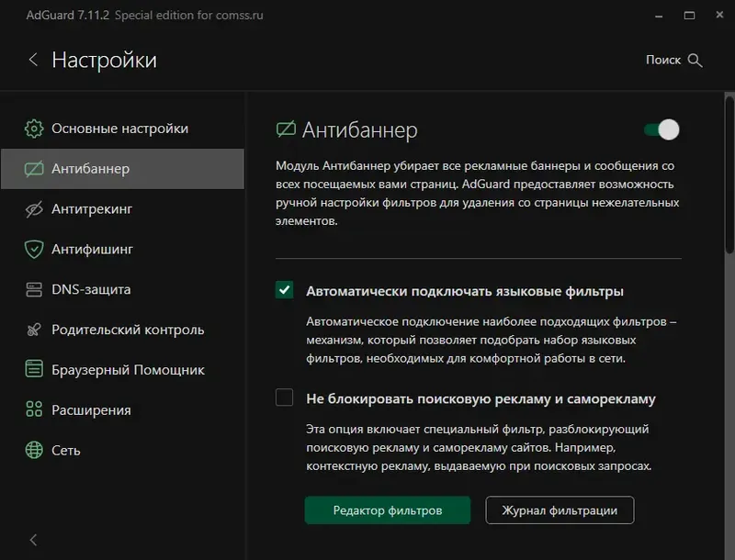This screenshot has width=735, height=560.
Task: Open Браузерный Помощник via its browser icon
Action: (x=35, y=370)
